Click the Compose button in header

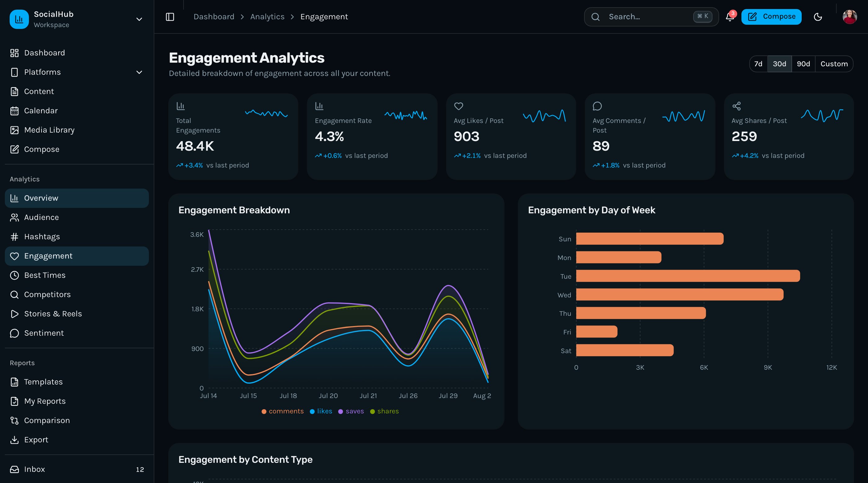[x=771, y=17]
